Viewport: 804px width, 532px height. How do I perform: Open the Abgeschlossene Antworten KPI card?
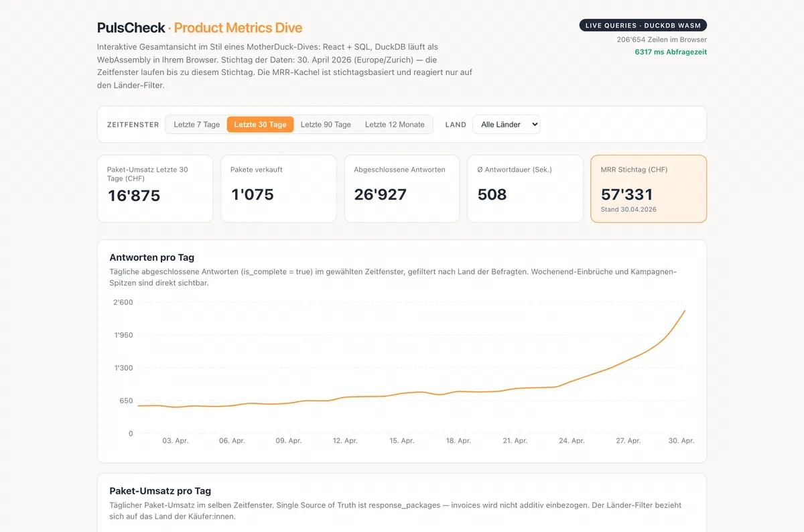(x=402, y=189)
